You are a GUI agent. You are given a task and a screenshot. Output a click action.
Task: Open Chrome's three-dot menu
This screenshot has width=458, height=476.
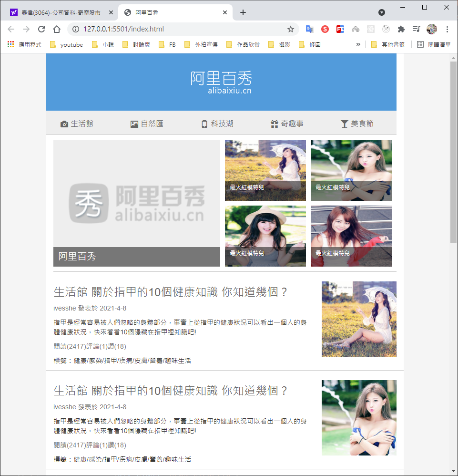click(447, 29)
